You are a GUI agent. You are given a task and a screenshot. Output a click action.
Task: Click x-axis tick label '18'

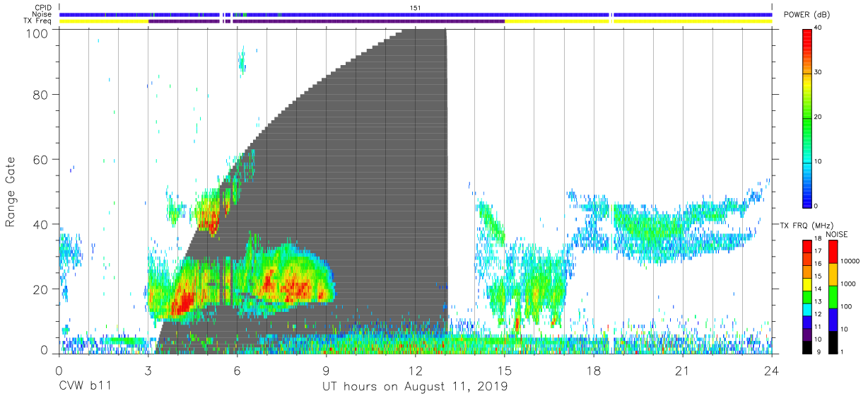click(594, 371)
